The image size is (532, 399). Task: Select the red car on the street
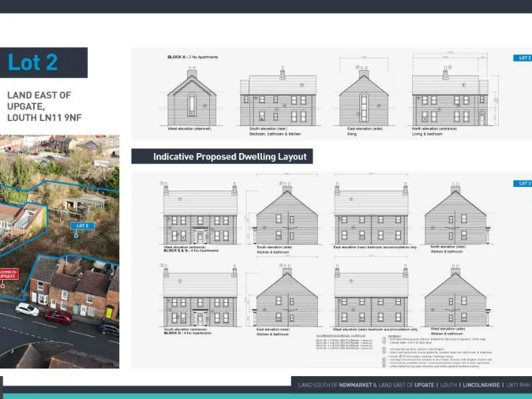(x=58, y=317)
